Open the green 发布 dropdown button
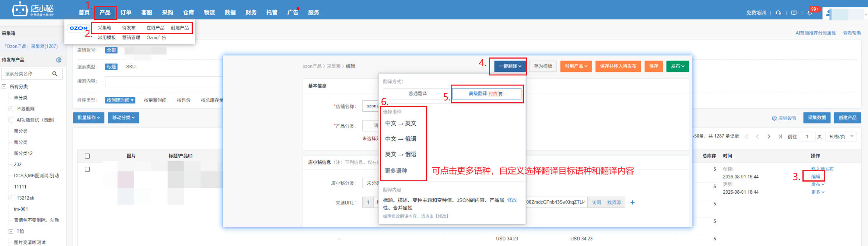868x246 pixels. point(678,66)
